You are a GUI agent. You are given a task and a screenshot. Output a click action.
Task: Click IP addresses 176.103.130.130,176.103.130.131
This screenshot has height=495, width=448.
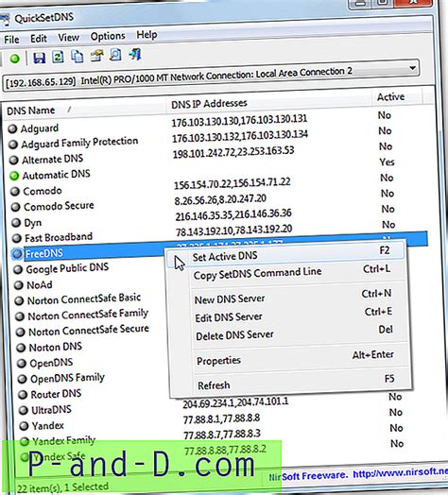click(239, 120)
